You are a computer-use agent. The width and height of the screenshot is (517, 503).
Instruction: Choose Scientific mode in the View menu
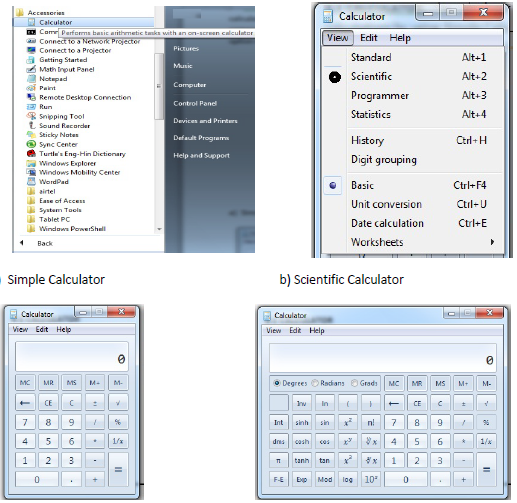click(x=413, y=77)
